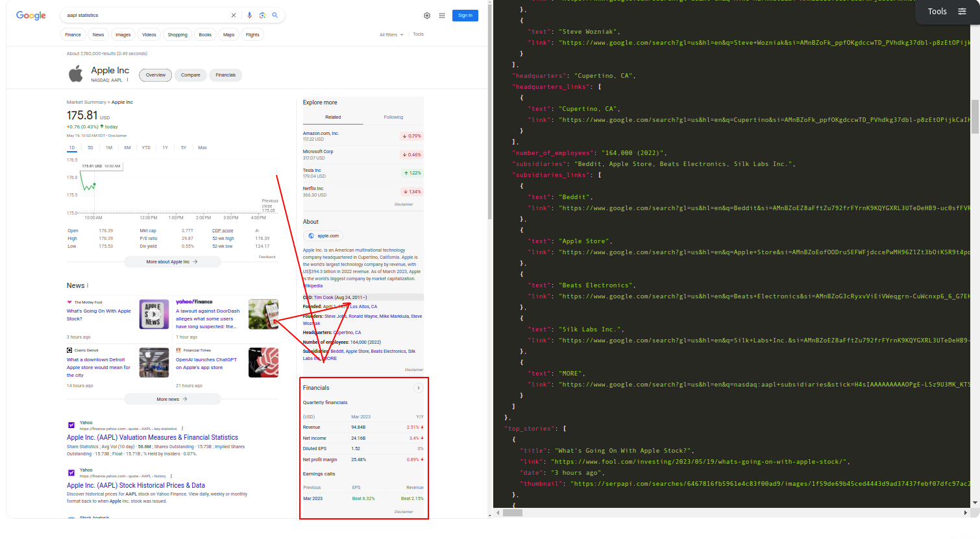Click the Sign in button
Screen dimensions: 980x539
pos(465,15)
